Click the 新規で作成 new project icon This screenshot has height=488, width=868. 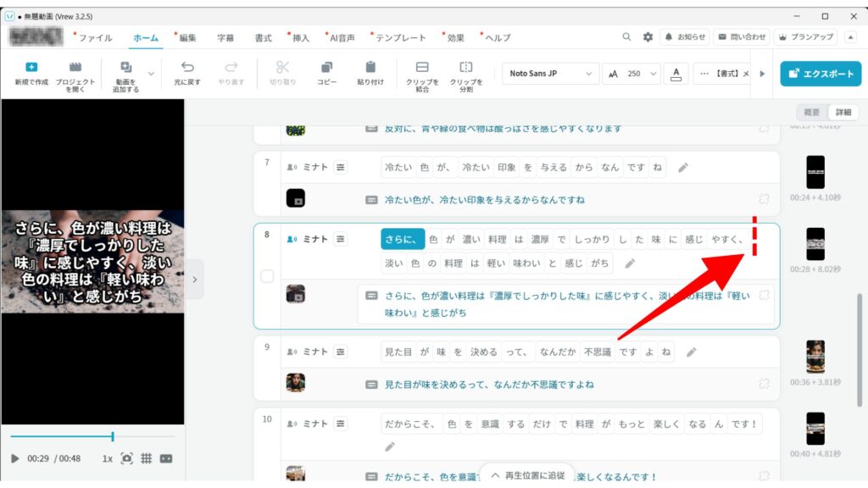click(x=31, y=67)
